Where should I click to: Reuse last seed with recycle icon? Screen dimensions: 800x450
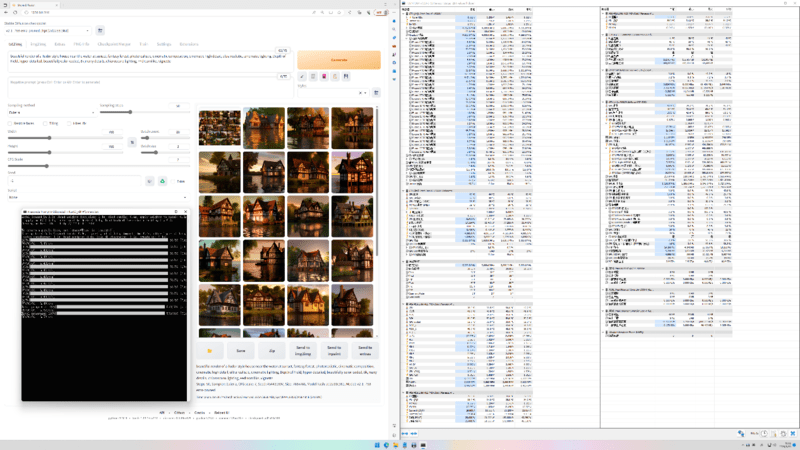pos(162,181)
